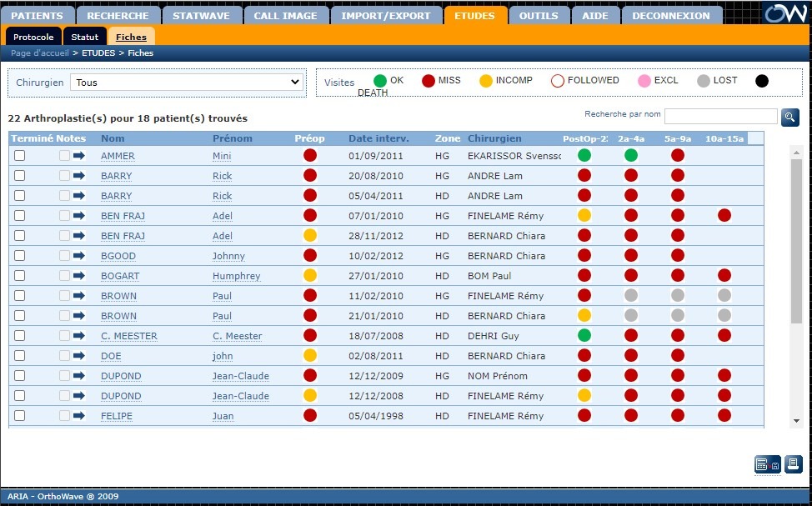Screen dimensions: 812x506
Task: Click the arrow icon for C. MEESTER row
Action: pos(78,336)
